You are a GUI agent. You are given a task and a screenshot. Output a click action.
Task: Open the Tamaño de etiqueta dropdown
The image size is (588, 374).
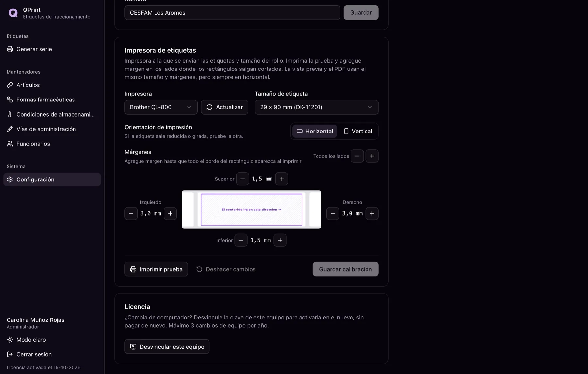point(317,107)
